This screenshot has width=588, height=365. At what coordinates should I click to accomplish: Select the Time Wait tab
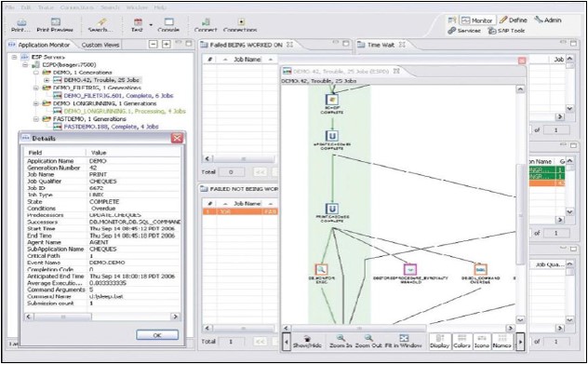381,45
